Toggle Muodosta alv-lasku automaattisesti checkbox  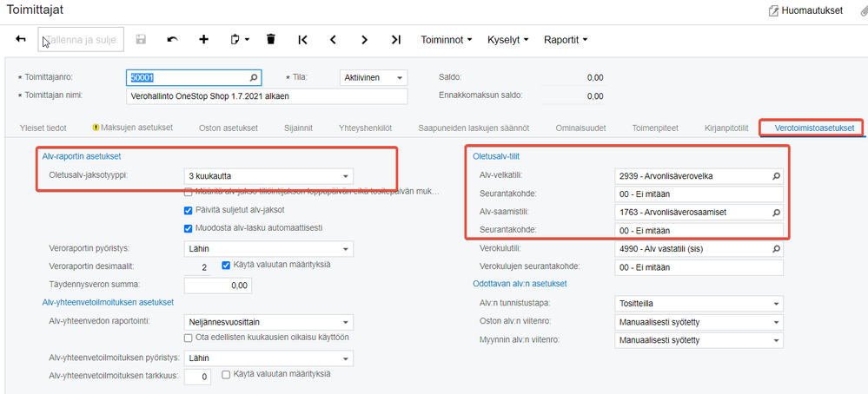[188, 228]
